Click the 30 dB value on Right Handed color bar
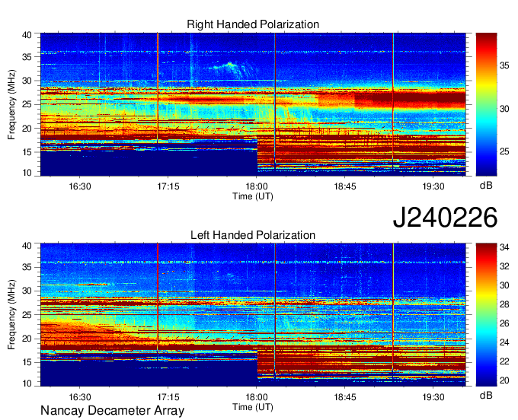 point(504,109)
